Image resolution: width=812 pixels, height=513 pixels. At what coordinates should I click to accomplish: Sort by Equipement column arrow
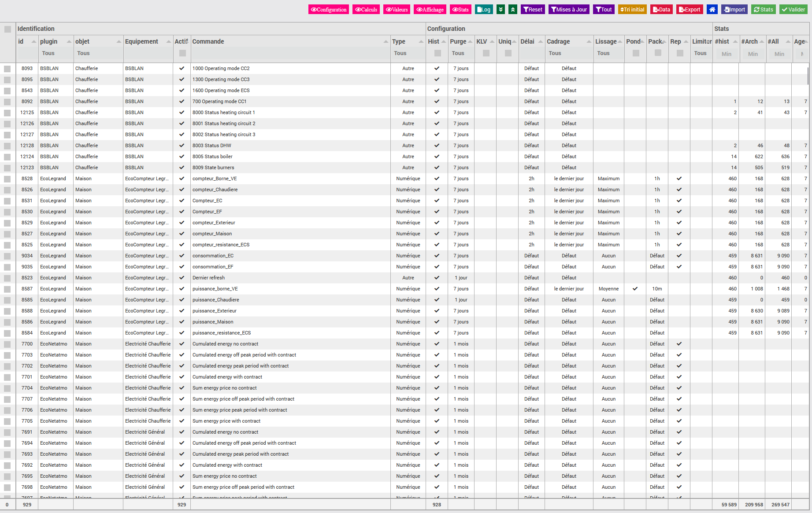point(169,41)
